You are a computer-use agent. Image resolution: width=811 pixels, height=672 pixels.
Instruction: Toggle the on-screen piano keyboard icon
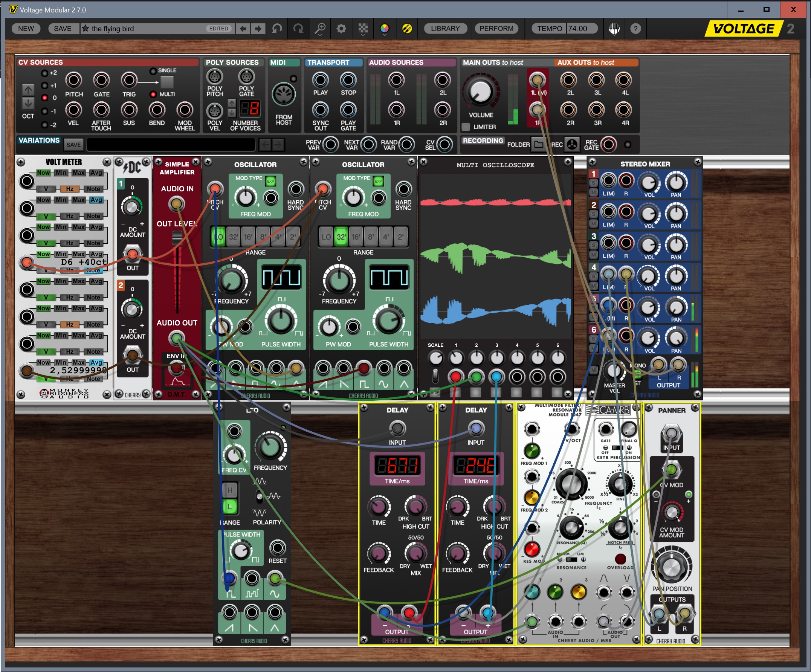point(614,29)
